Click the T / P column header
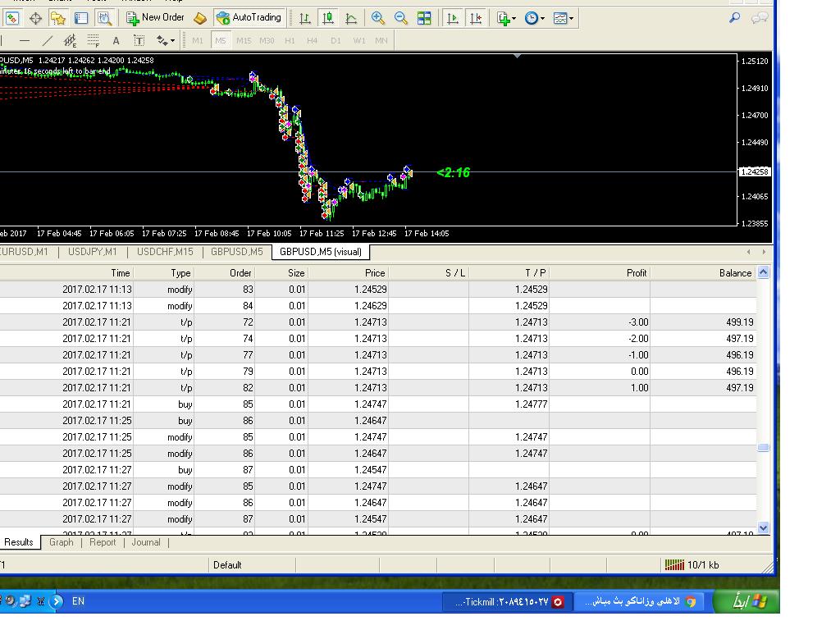The image size is (840, 630). tap(509, 272)
